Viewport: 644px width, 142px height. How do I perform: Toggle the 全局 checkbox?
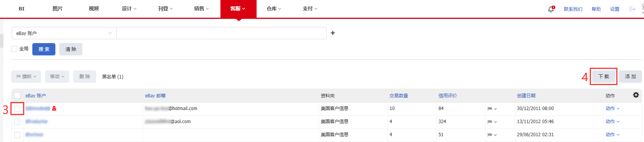click(x=14, y=49)
